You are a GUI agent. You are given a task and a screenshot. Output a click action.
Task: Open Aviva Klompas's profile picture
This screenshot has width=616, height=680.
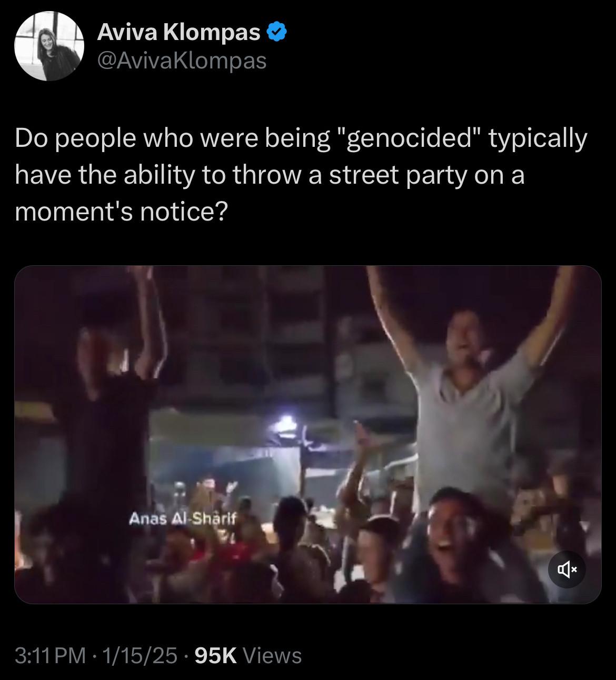tap(49, 46)
